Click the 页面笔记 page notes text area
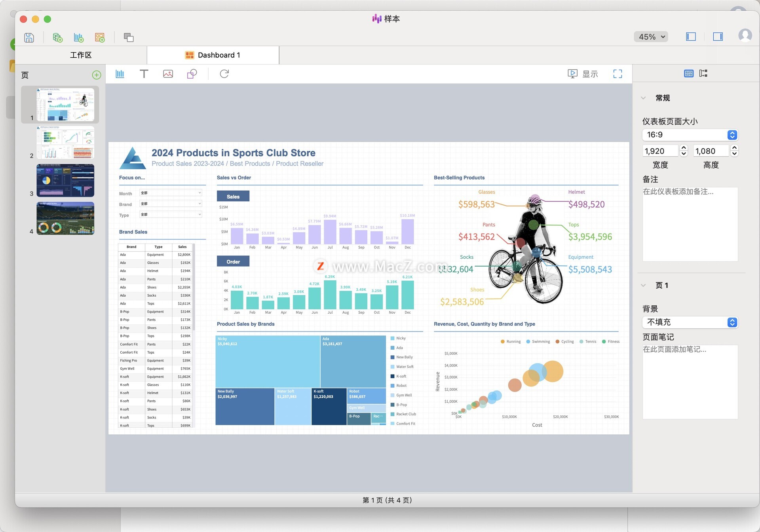Viewport: 760px width, 532px height. click(x=690, y=382)
